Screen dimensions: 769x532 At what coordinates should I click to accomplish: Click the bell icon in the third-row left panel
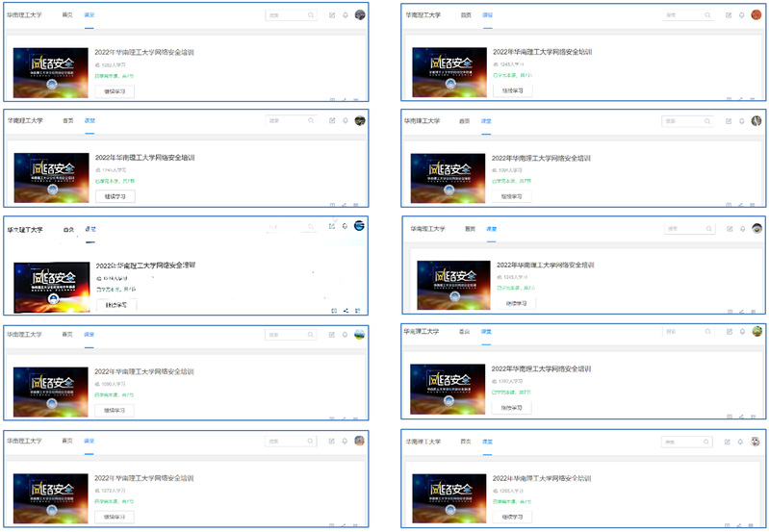tap(345, 226)
